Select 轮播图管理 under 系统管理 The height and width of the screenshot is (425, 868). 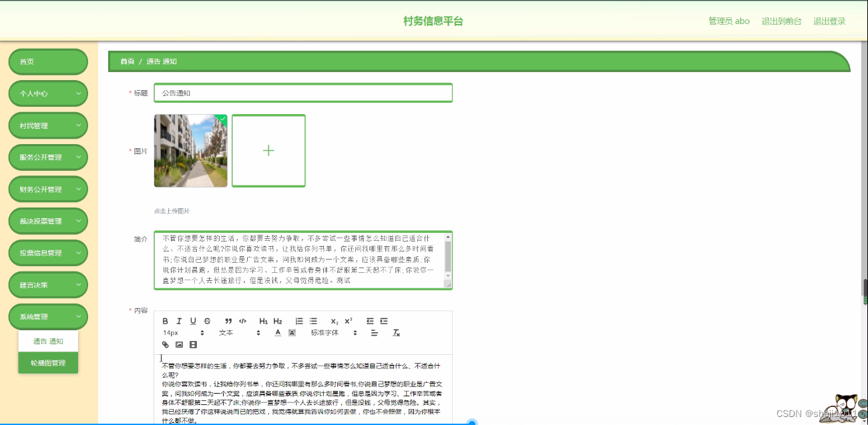tap(47, 364)
